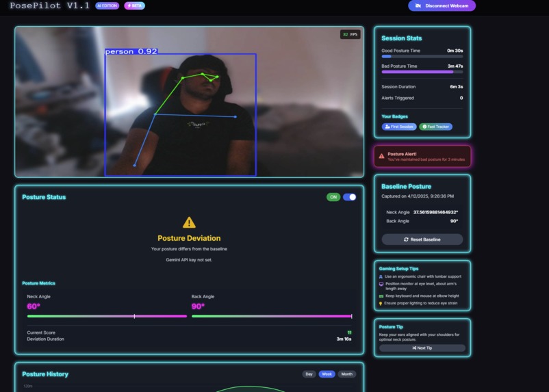Click the Bad Posture Time progress bar
Screen dimensions: 549x392
[422, 72]
